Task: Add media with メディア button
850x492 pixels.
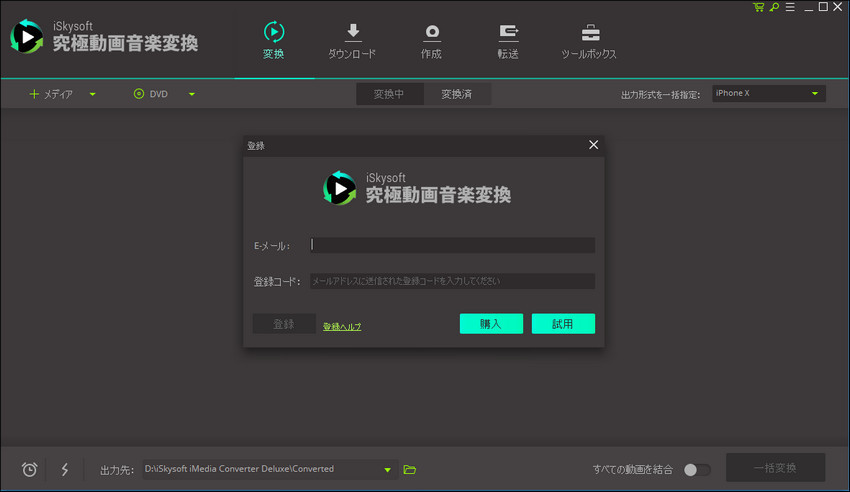Action: (50, 94)
